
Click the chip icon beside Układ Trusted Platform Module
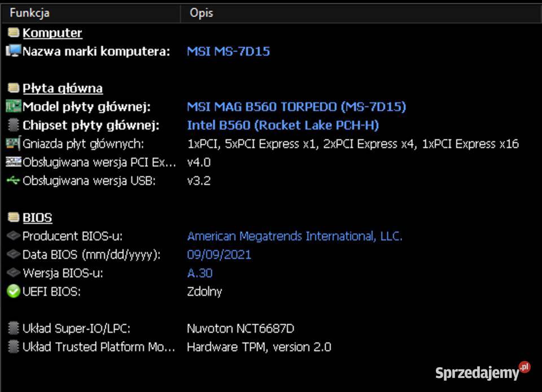[13, 347]
